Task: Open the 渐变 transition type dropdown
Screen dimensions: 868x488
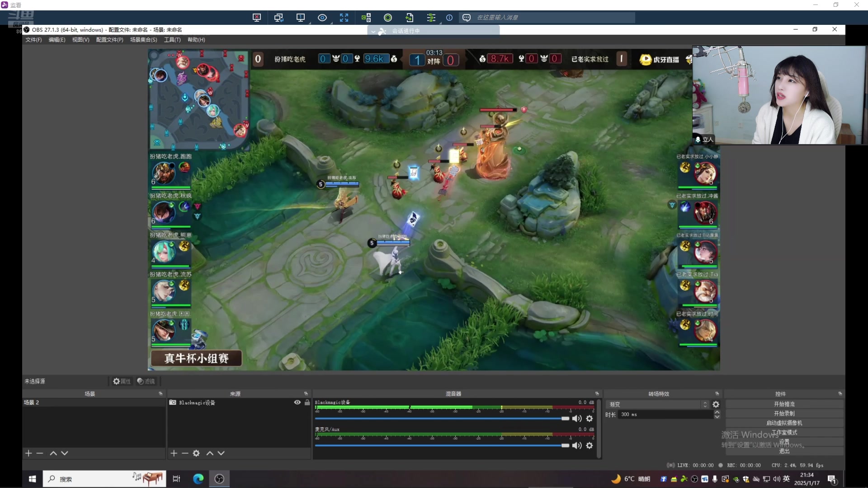Action: pyautogui.click(x=658, y=404)
